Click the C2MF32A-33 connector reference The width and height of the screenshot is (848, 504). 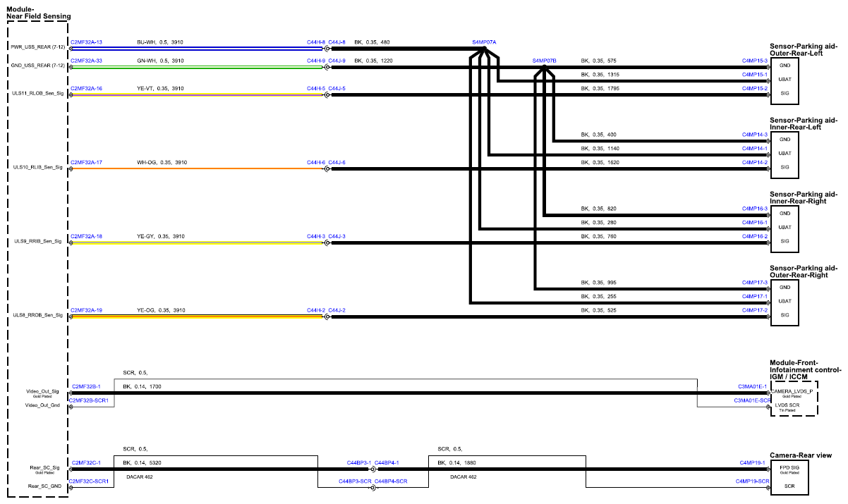(87, 61)
